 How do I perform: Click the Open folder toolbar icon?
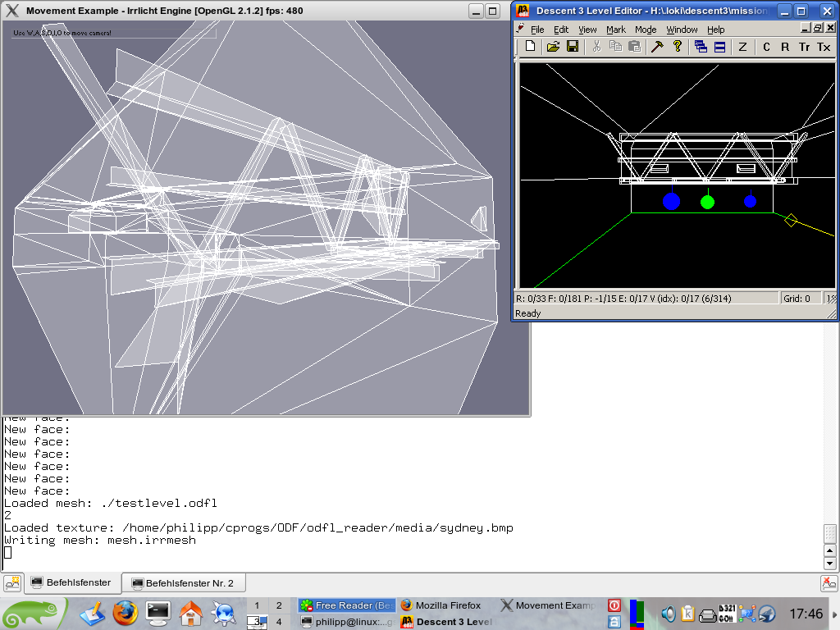(x=554, y=47)
